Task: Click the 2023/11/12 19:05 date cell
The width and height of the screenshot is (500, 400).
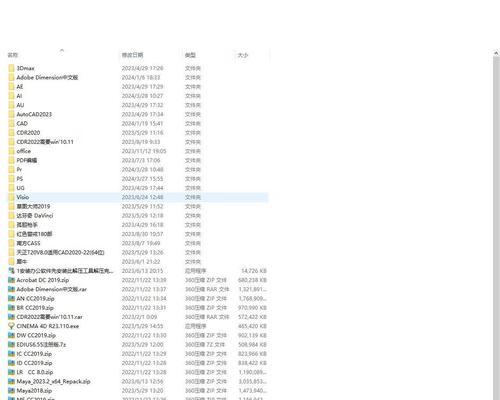Action: tap(144, 151)
